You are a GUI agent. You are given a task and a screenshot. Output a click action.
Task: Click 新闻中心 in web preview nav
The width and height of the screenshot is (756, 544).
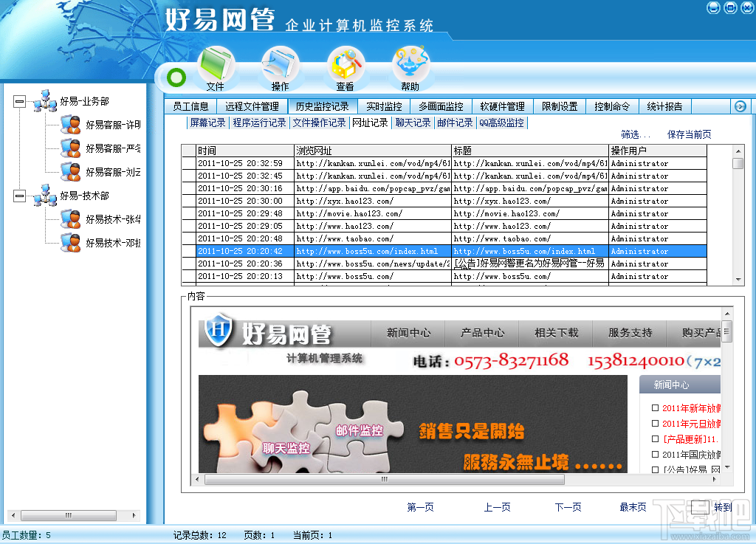[408, 333]
